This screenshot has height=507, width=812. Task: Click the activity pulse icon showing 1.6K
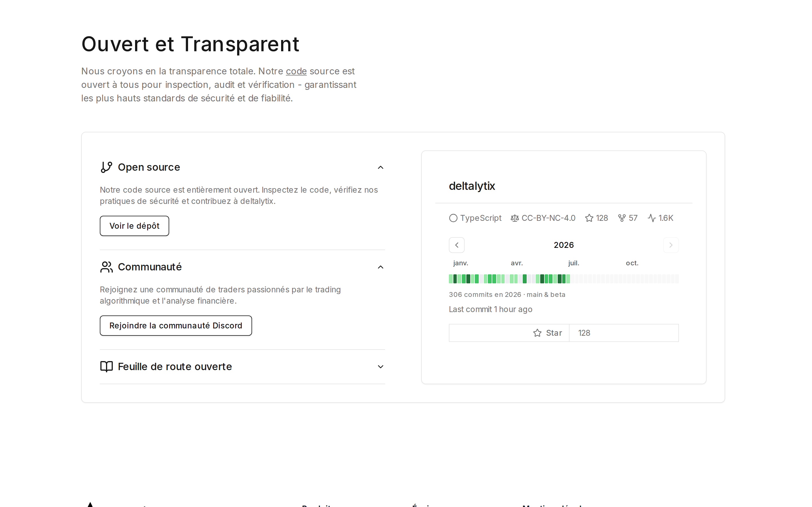tap(652, 218)
